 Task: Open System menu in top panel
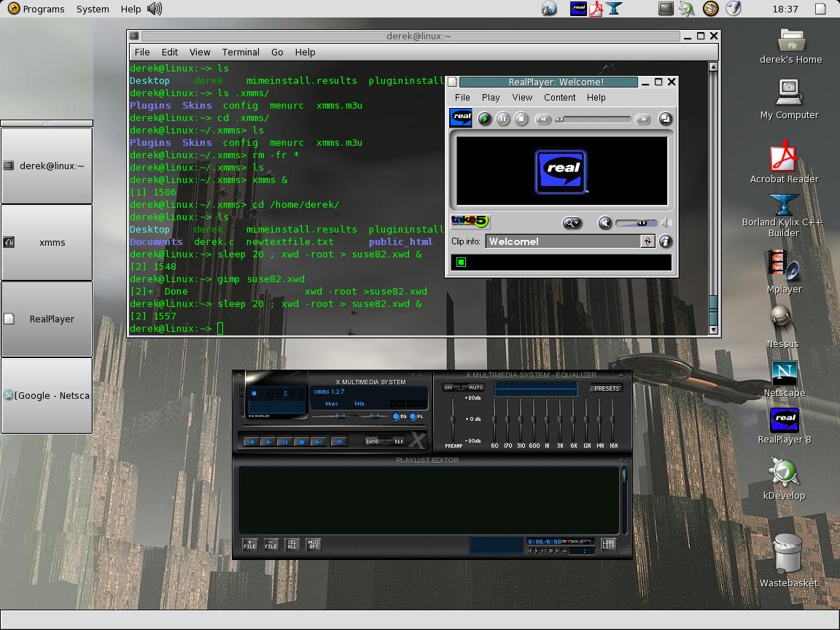click(93, 9)
